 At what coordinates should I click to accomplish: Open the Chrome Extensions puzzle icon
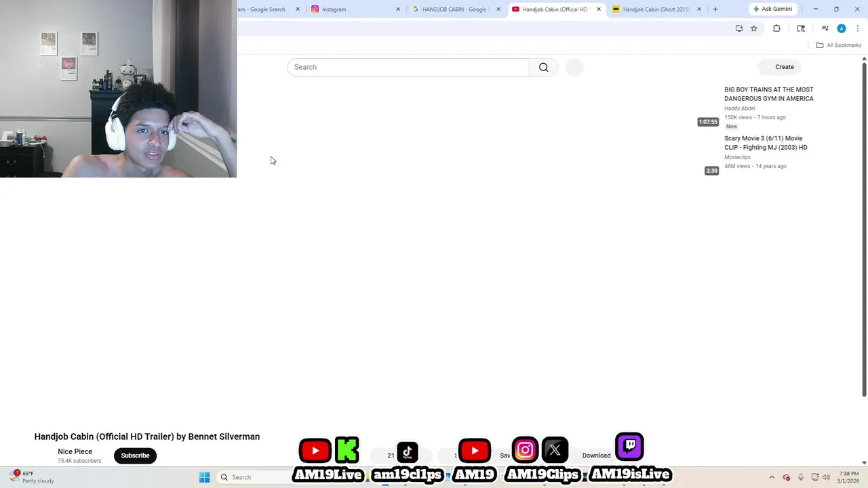(776, 28)
